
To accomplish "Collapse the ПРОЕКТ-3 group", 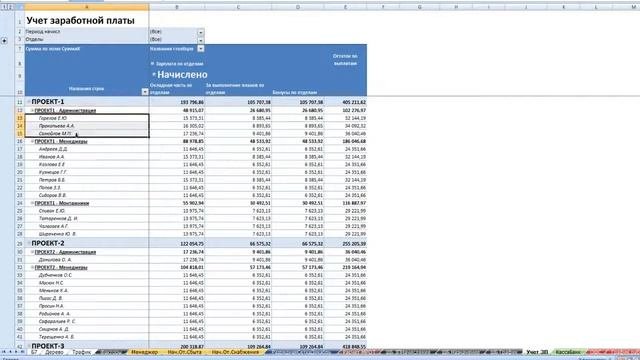I will [29, 346].
